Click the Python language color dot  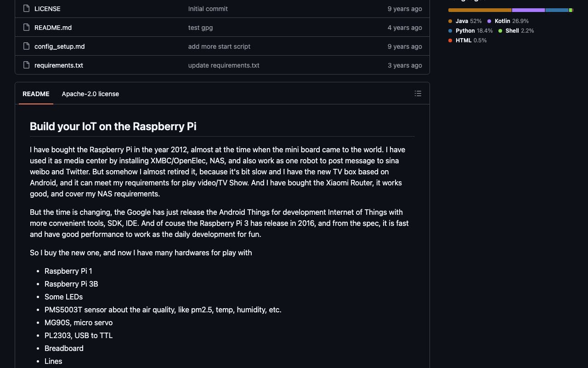[450, 31]
